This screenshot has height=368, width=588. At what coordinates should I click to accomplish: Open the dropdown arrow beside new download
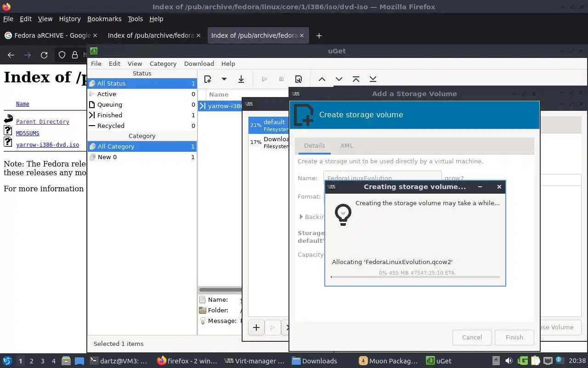pos(224,79)
